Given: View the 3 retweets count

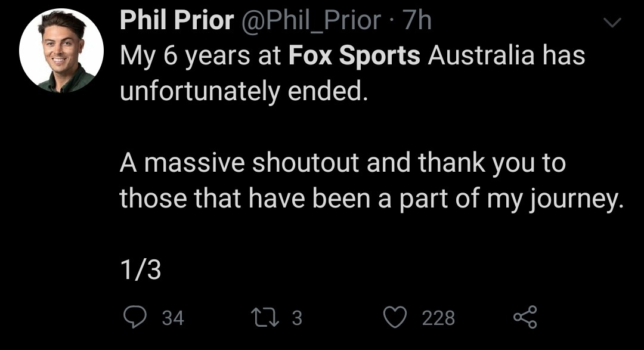Looking at the screenshot, I should click(x=297, y=318).
